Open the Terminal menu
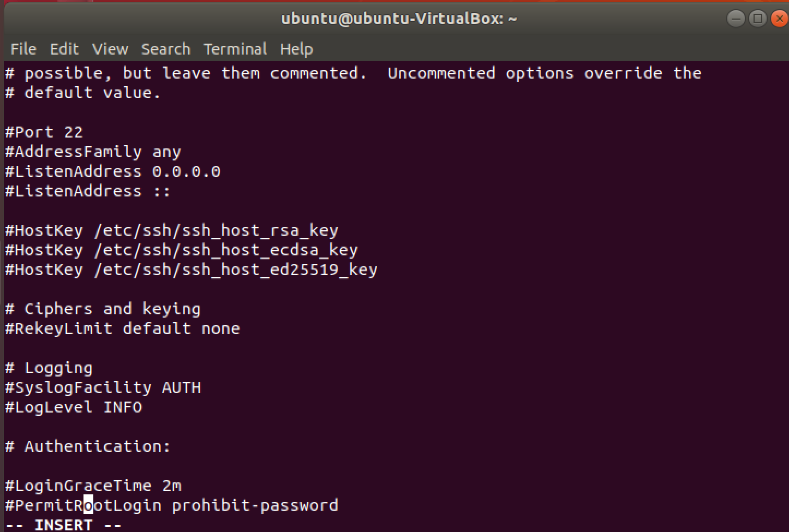Viewport: 789px width, 532px height. click(235, 49)
